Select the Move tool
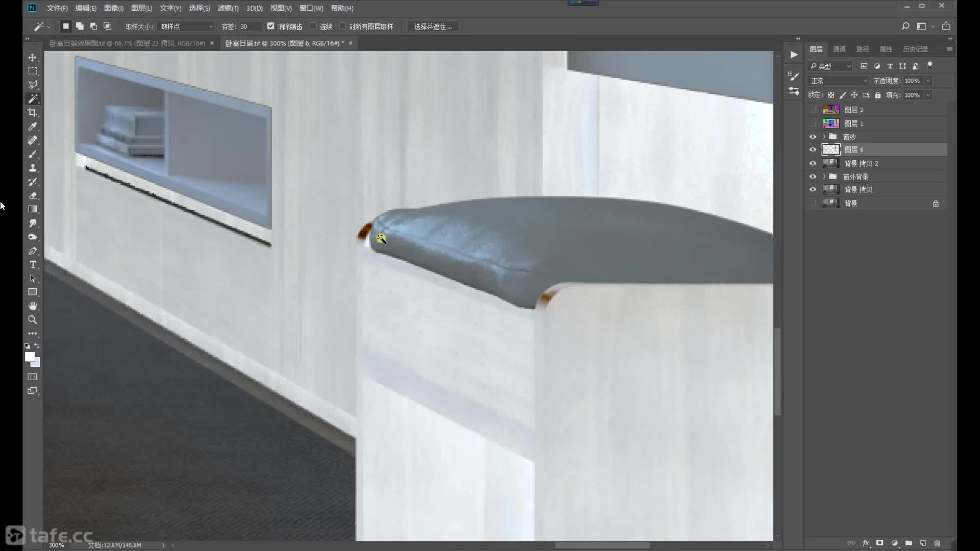 pyautogui.click(x=33, y=58)
